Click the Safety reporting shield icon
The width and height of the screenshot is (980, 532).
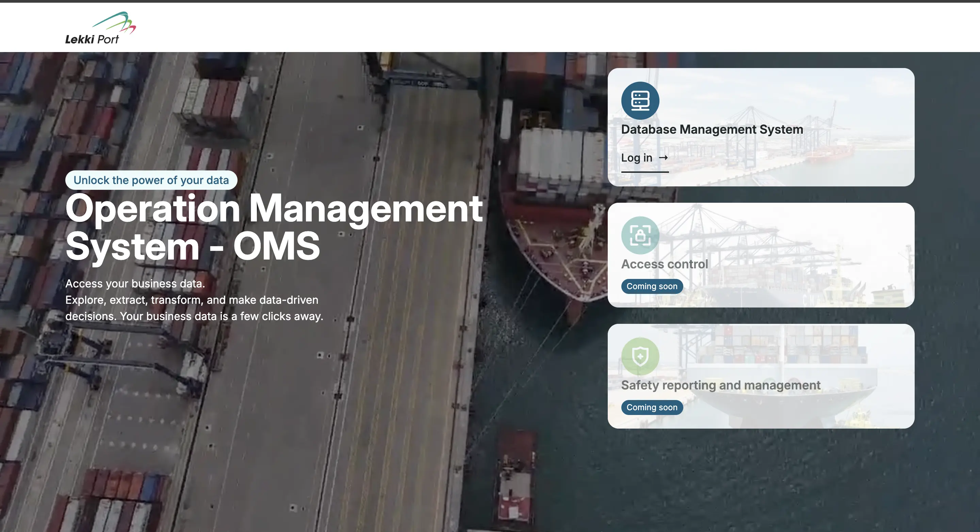(640, 356)
